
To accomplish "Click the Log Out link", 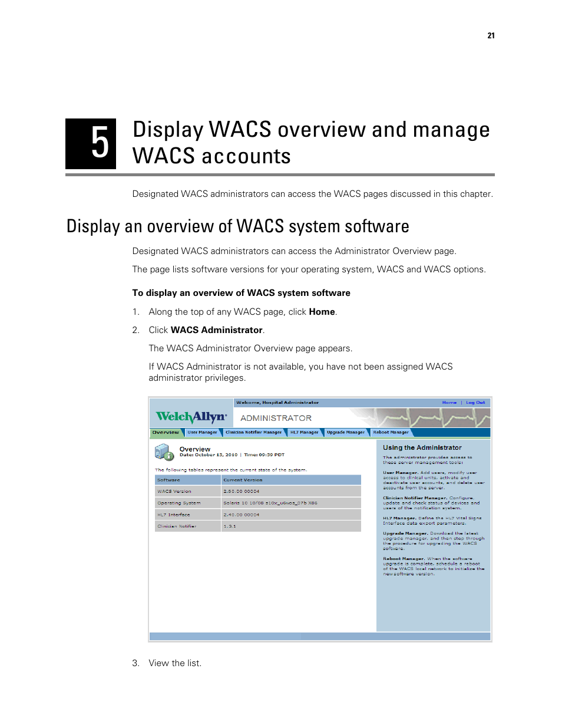I will click(475, 403).
